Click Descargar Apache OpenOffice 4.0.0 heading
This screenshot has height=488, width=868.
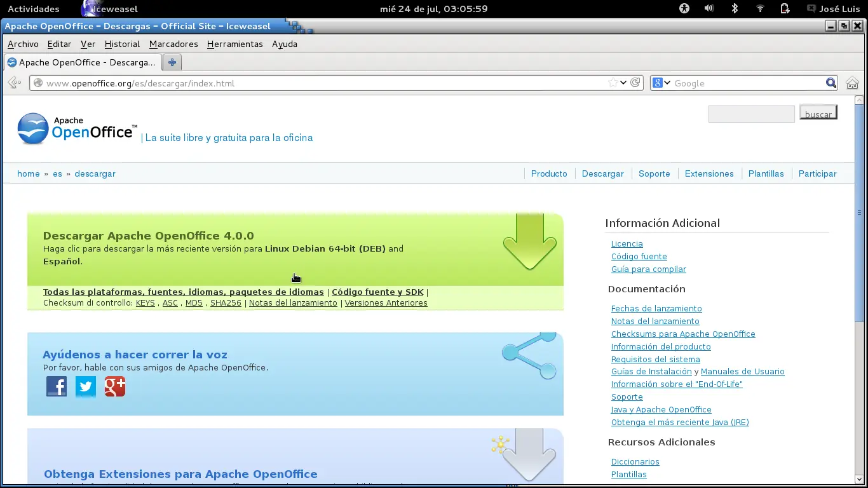pyautogui.click(x=148, y=236)
